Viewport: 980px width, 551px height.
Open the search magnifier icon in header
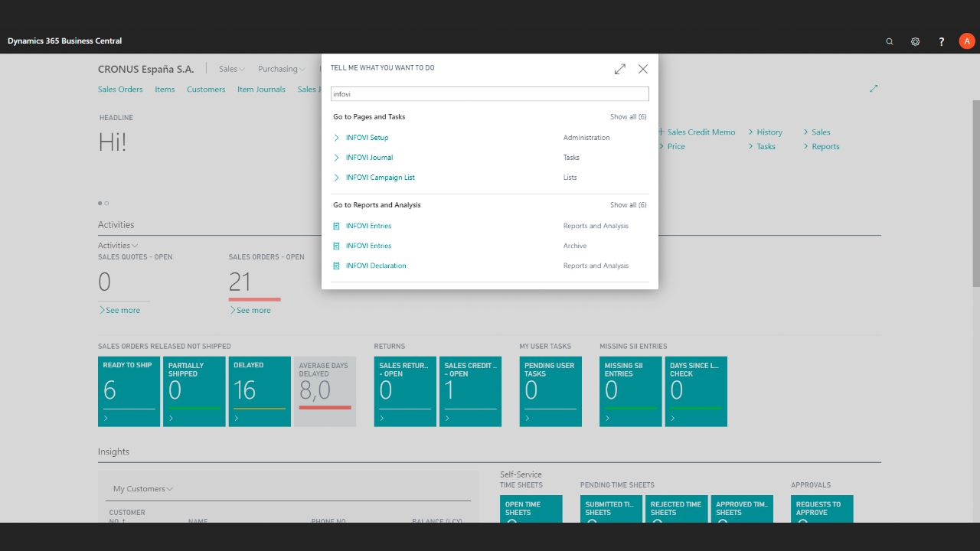tap(890, 41)
